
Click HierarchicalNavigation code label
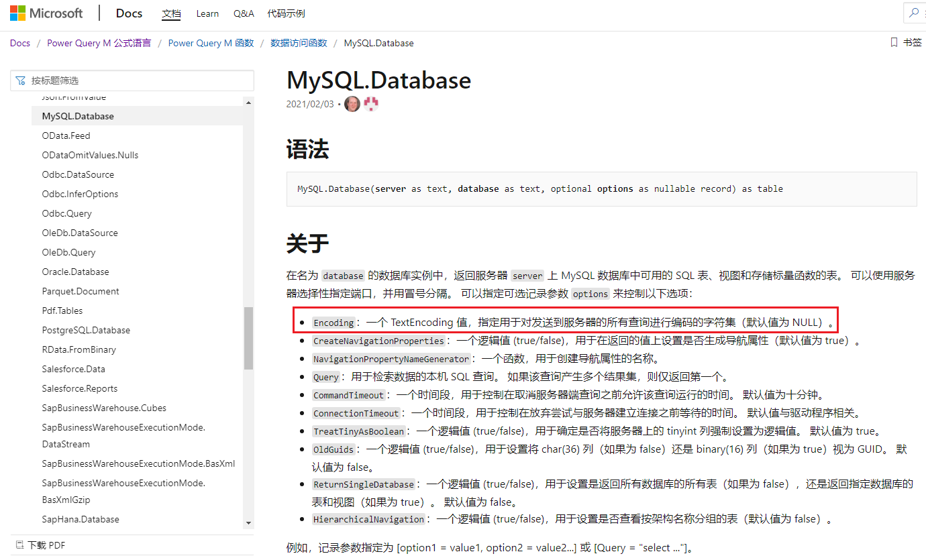[x=369, y=519]
